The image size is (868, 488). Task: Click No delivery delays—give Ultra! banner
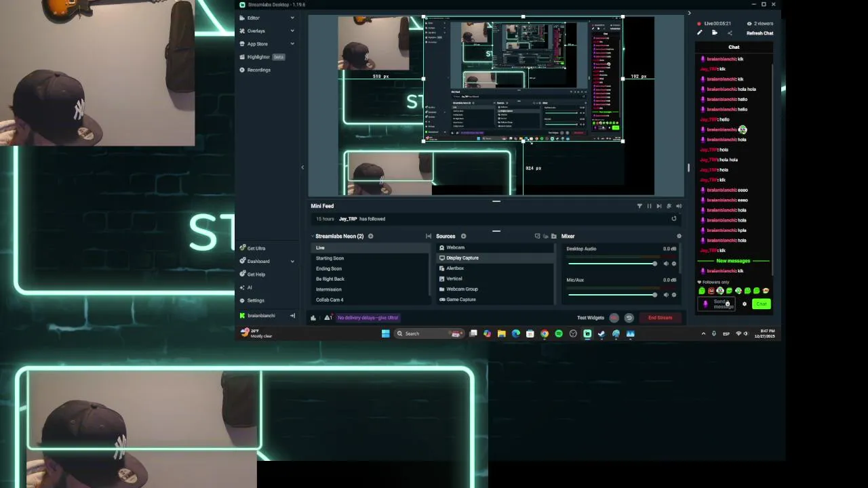[368, 318]
